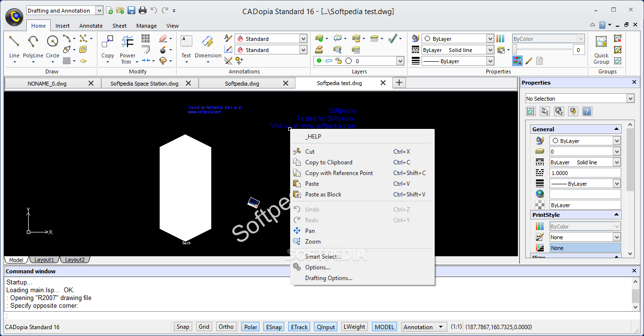644x336 pixels.
Task: Select the Line tool
Action: point(14,47)
